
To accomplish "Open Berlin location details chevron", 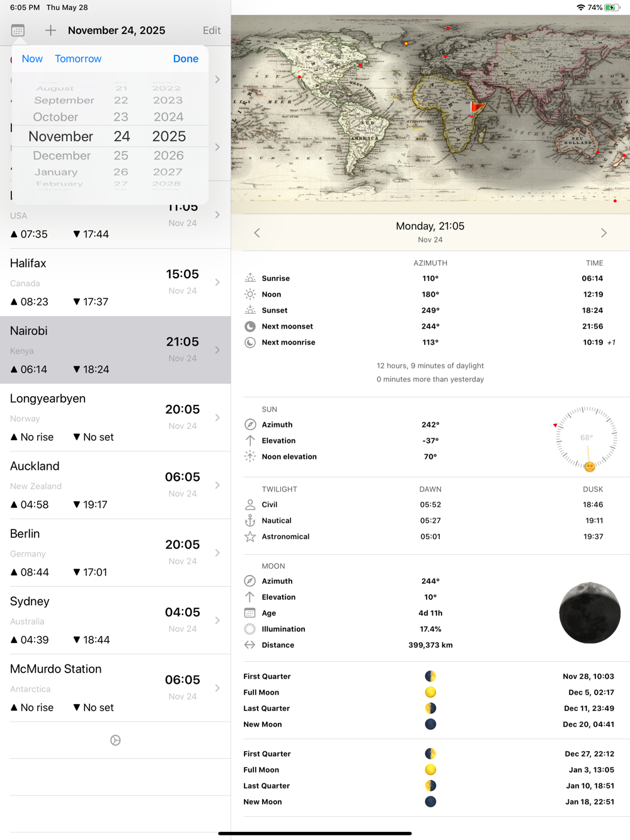I will pos(217,553).
